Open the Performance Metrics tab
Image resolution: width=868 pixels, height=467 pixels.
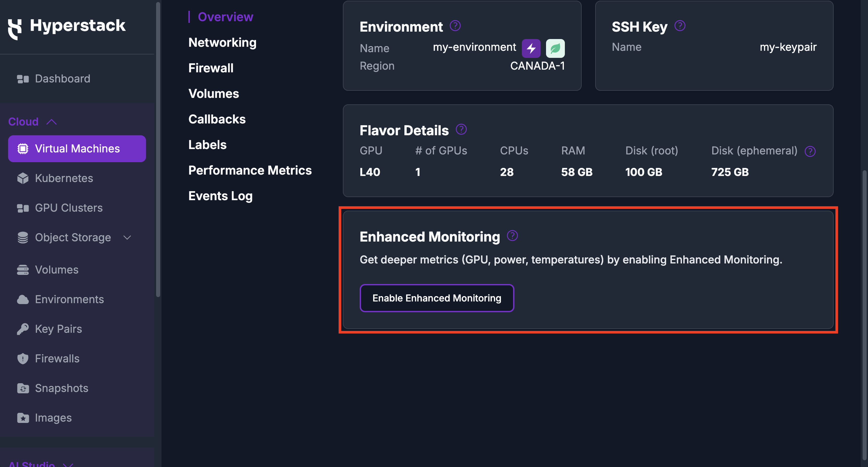tap(250, 171)
